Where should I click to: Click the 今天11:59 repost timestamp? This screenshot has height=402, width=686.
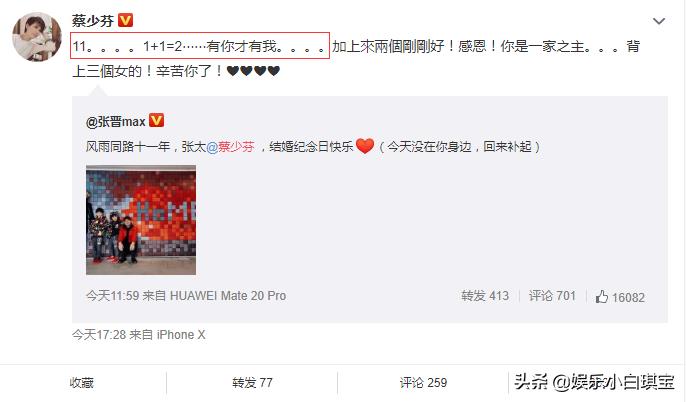click(112, 296)
